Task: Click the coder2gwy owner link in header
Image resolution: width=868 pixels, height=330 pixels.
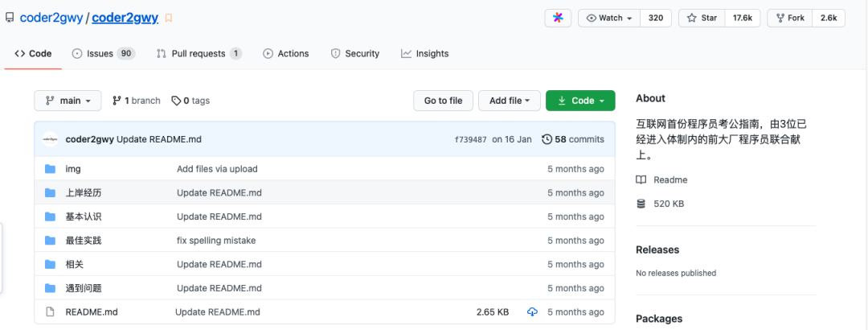Action: (51, 18)
